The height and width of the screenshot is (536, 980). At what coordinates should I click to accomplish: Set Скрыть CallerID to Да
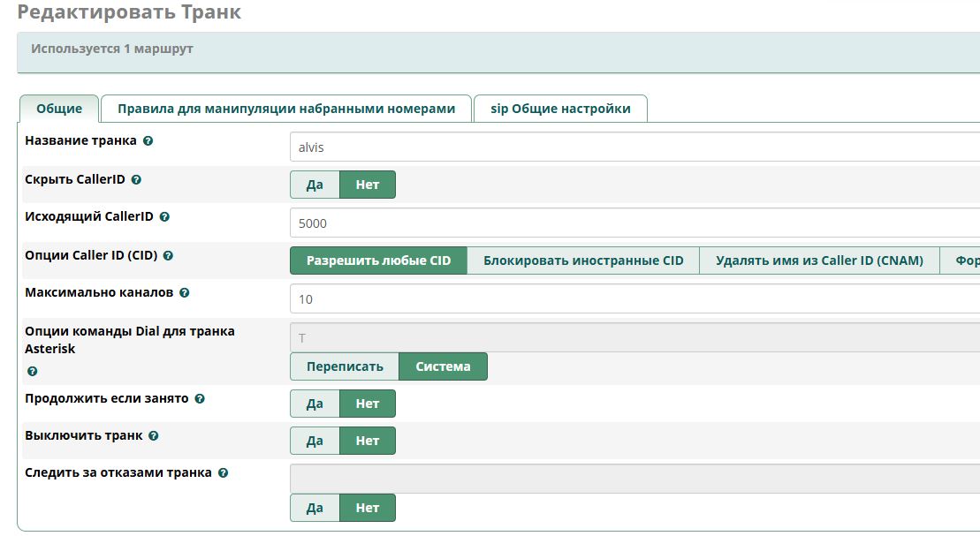[315, 185]
